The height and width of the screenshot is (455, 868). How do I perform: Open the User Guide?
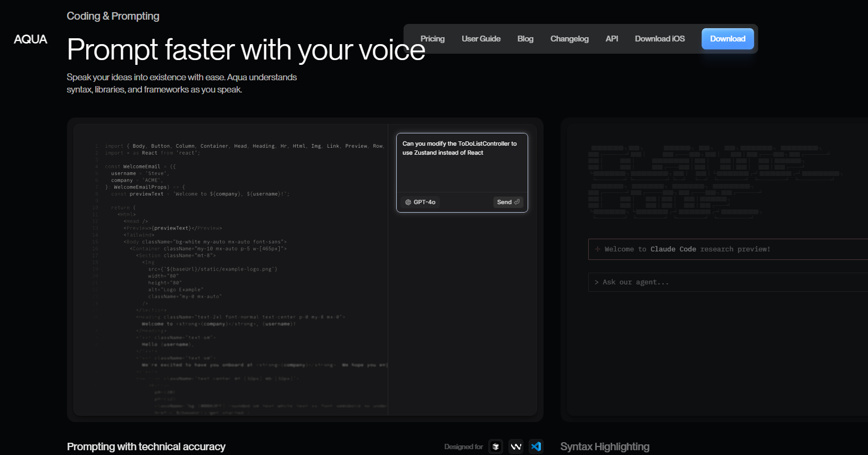click(481, 39)
